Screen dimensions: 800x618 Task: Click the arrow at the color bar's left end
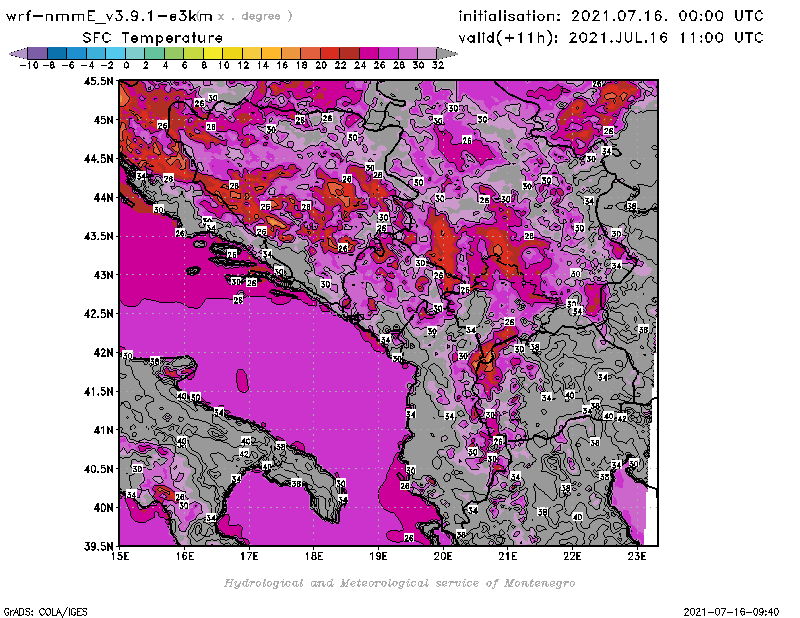coord(18,53)
